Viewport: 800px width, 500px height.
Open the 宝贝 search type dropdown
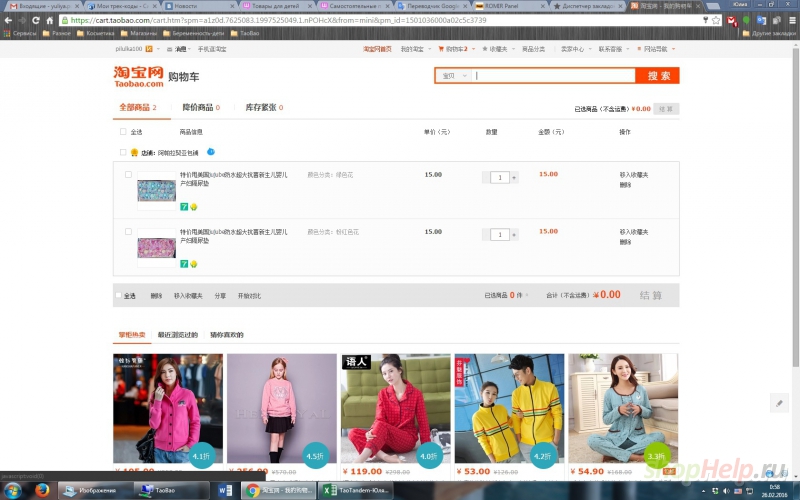point(454,76)
